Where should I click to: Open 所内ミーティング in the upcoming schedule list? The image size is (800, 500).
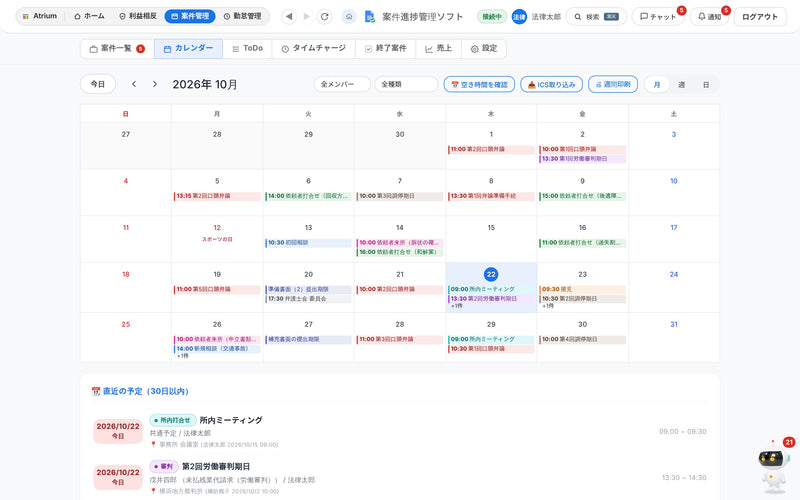[x=231, y=420]
